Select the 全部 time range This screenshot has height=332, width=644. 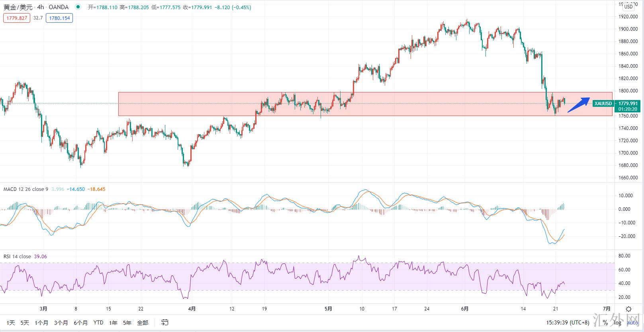(142, 322)
